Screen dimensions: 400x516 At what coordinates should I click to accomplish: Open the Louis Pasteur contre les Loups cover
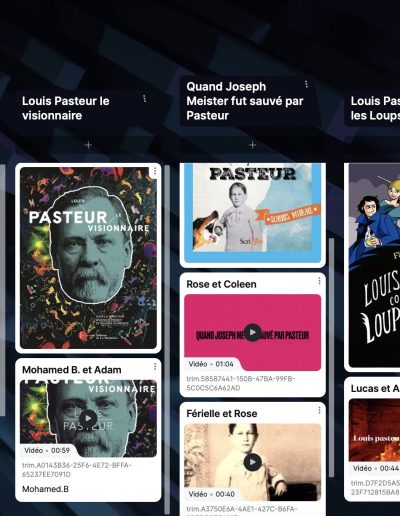[374, 265]
